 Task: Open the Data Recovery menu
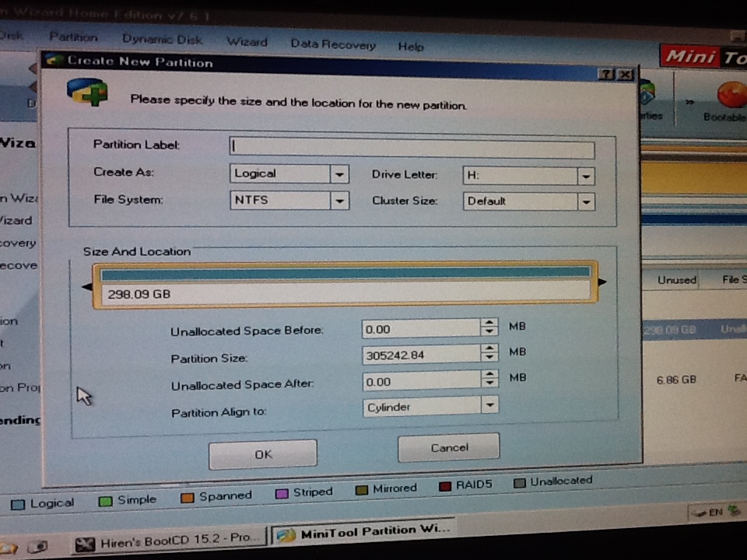click(333, 45)
